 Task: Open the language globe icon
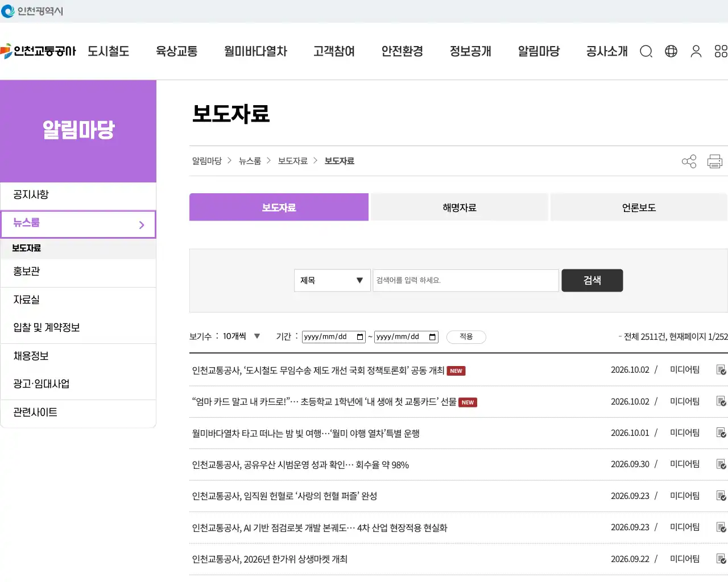pyautogui.click(x=671, y=52)
